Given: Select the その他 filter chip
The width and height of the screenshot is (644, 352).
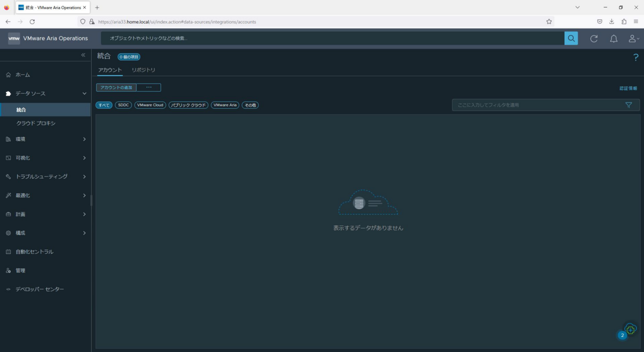Looking at the screenshot, I should pyautogui.click(x=250, y=105).
